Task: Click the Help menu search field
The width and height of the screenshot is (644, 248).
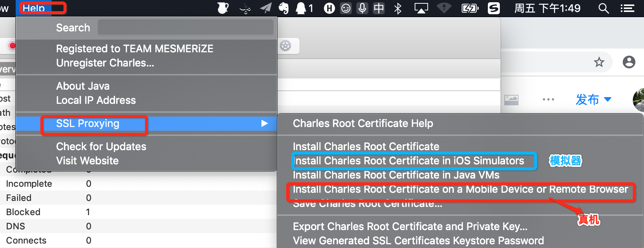Action: pyautogui.click(x=185, y=28)
